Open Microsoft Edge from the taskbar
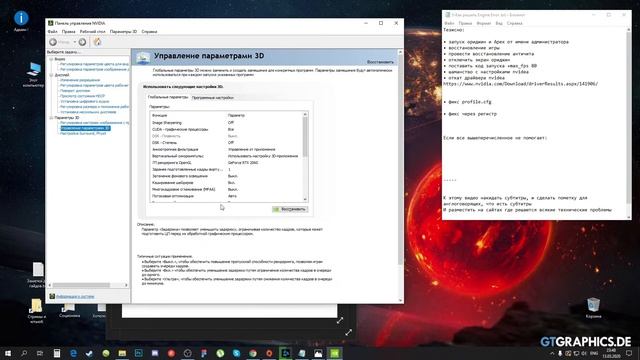640x360 pixels. (73, 353)
